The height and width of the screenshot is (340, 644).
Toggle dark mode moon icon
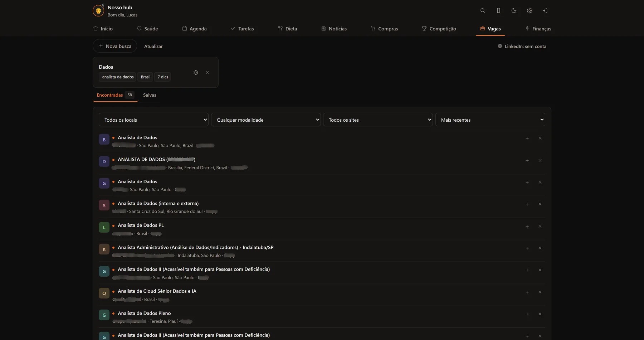[514, 11]
